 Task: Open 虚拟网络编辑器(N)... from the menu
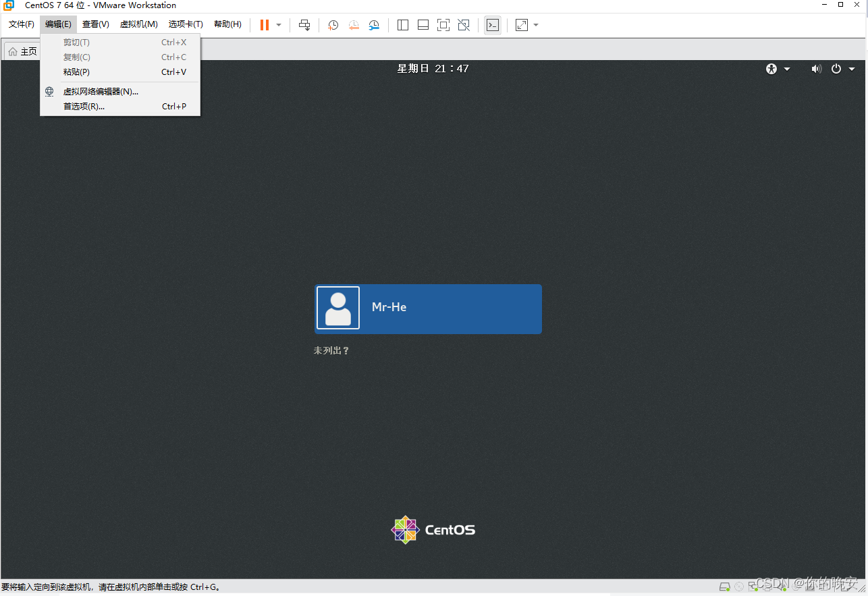(x=120, y=92)
